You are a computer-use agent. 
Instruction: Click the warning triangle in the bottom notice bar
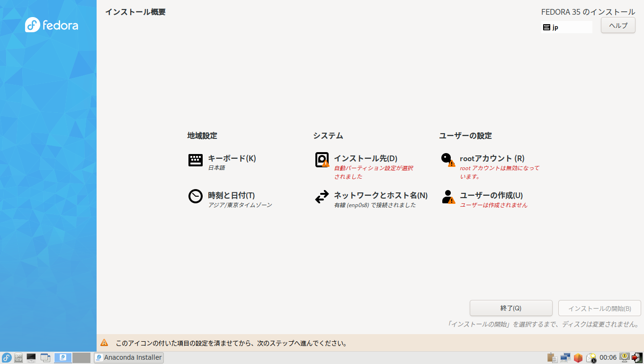tap(104, 343)
